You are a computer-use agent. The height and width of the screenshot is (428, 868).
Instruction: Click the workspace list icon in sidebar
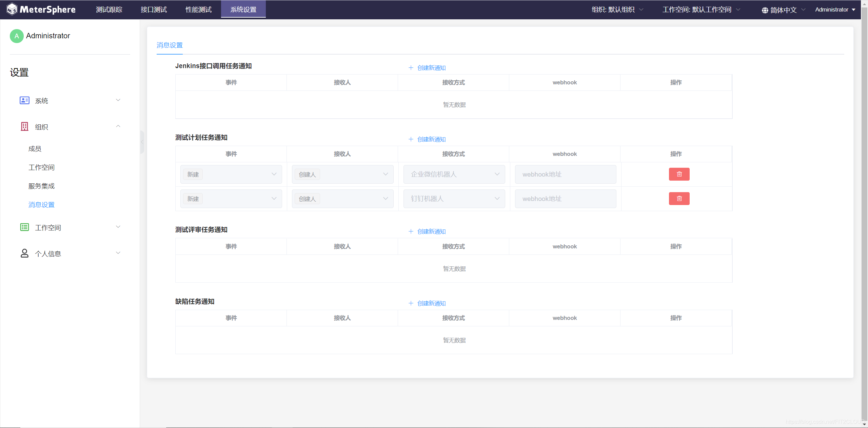(24, 227)
